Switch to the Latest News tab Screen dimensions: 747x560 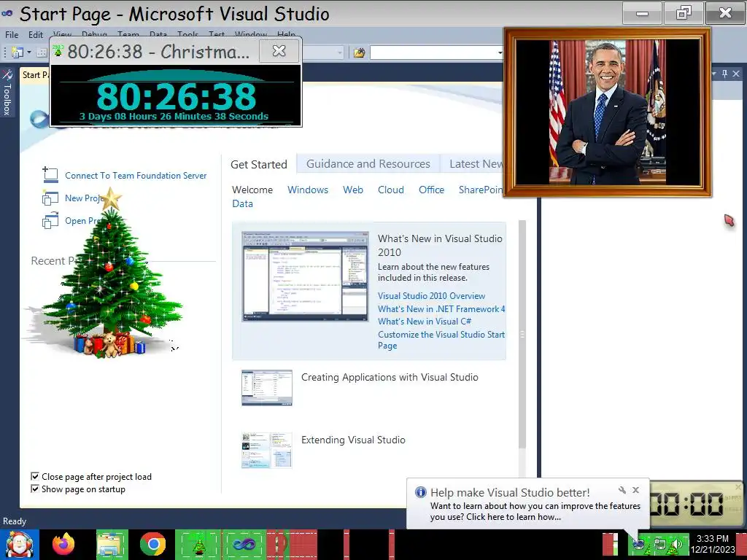(473, 164)
